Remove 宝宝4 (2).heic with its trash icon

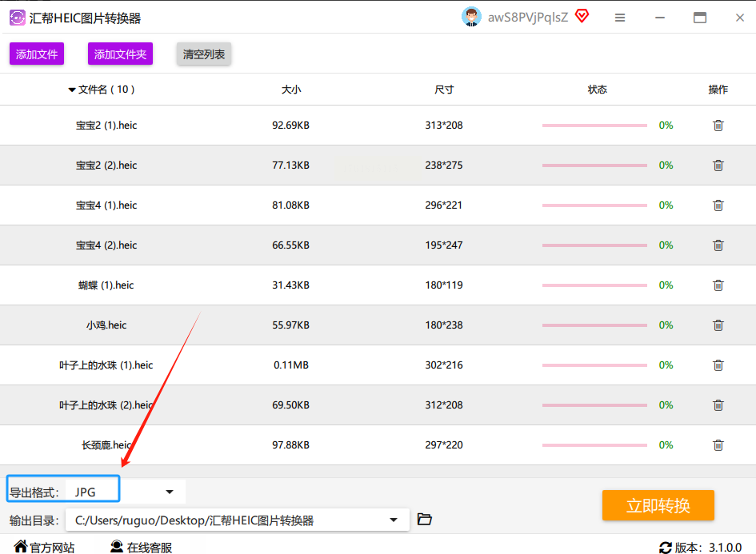pyautogui.click(x=718, y=245)
